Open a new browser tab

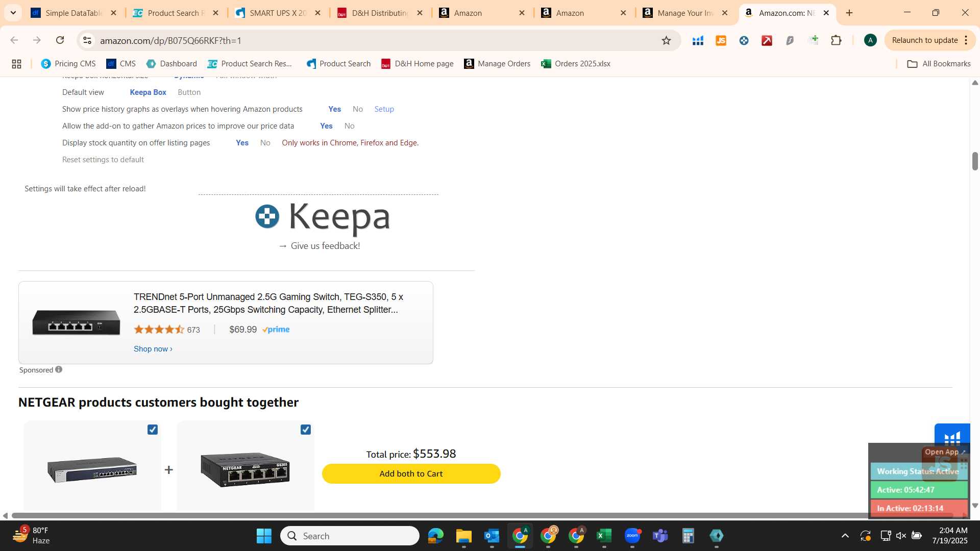pyautogui.click(x=849, y=13)
